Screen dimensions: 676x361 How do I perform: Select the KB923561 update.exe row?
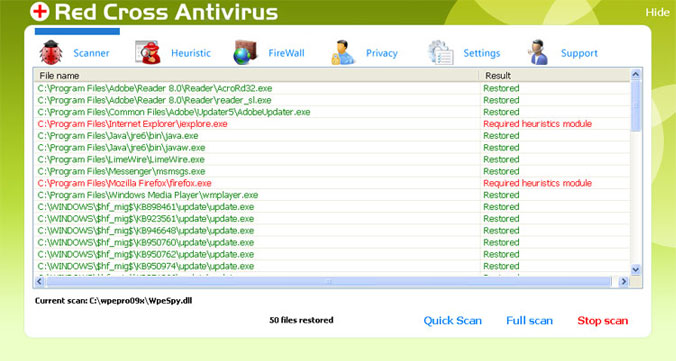(332, 219)
